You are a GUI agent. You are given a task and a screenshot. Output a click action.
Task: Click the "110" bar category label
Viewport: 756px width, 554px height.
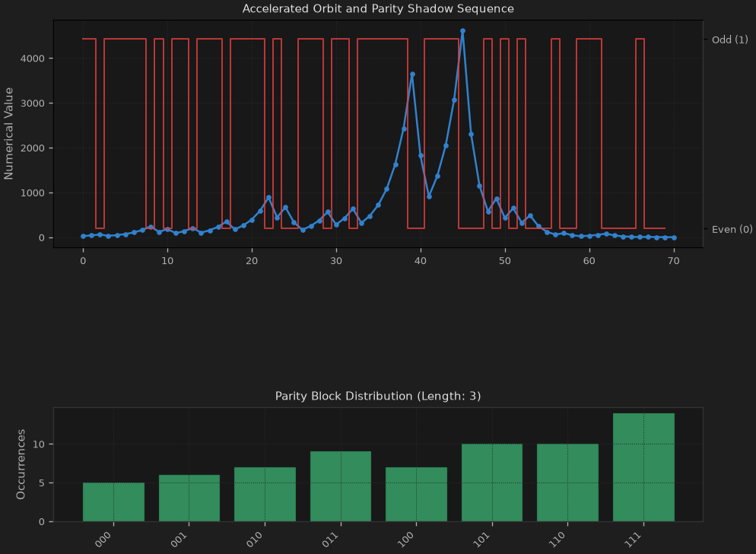coord(557,539)
